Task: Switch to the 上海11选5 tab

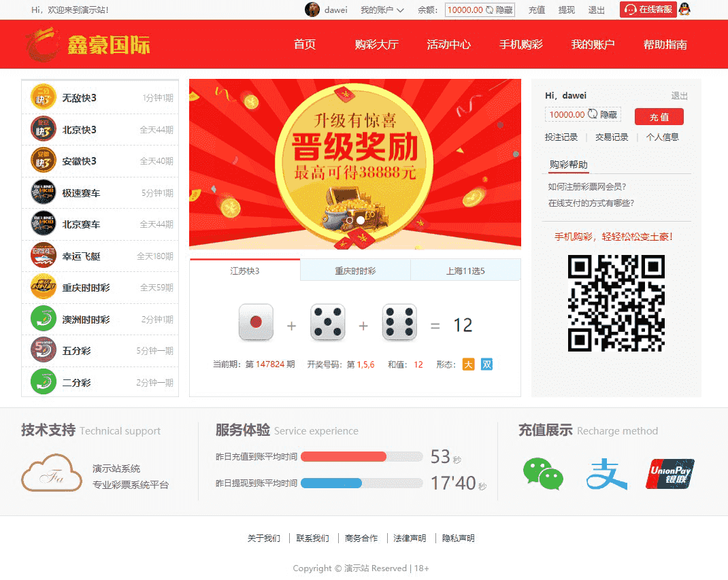Action: click(465, 269)
